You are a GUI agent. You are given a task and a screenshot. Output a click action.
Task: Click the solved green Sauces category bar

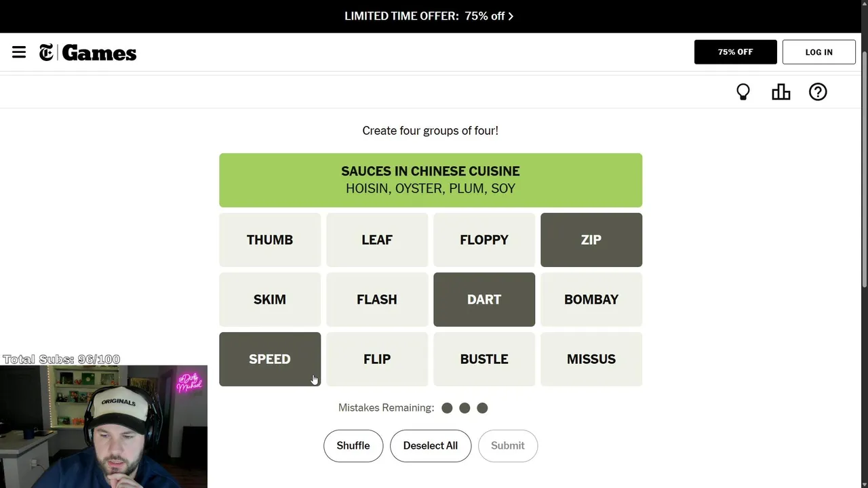point(430,180)
